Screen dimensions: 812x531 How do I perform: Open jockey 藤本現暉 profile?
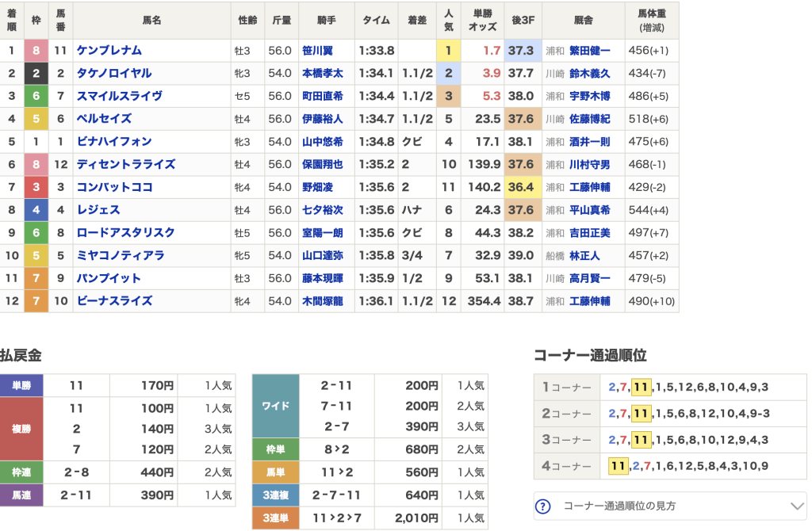tap(323, 278)
